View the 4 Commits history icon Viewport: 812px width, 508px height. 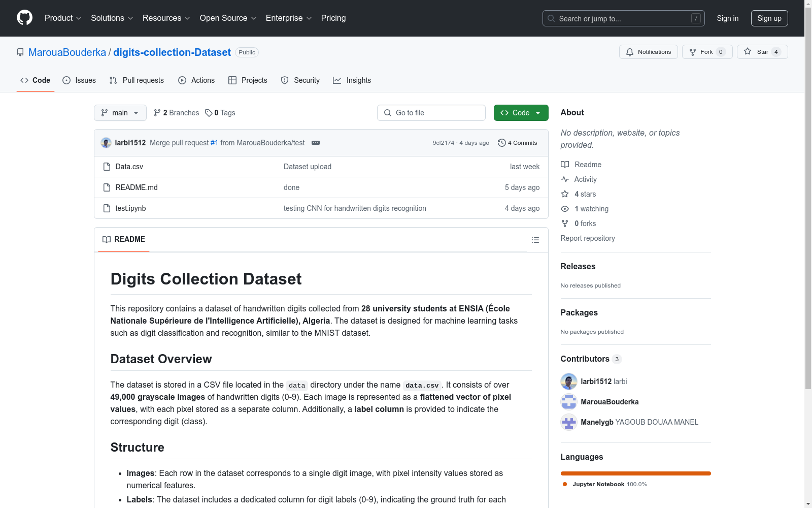pos(502,143)
